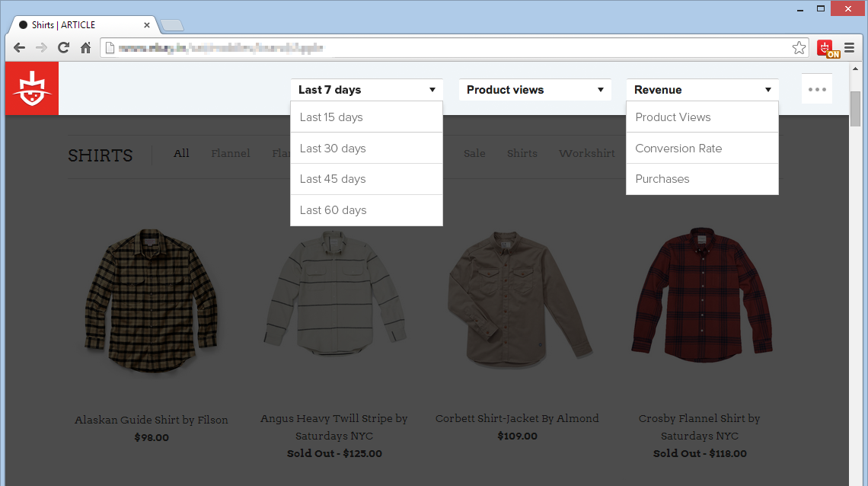Select Product Views metric option
Screen dimensions: 868x486
pos(703,117)
